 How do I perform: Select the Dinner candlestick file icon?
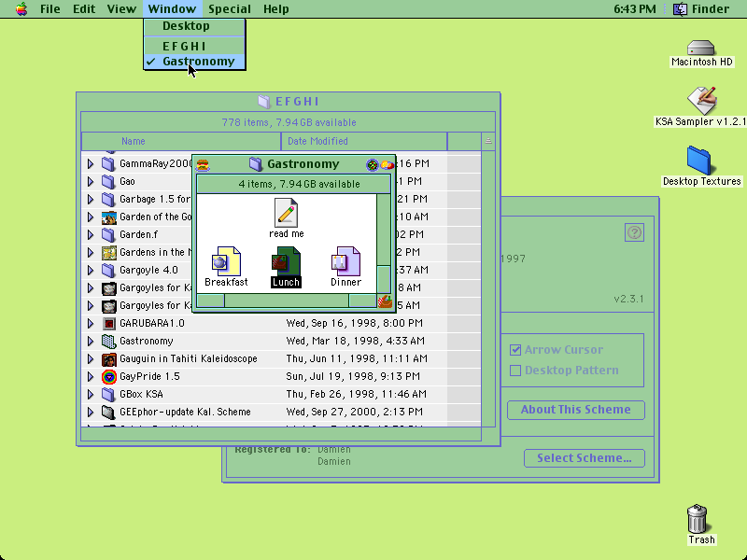(345, 261)
